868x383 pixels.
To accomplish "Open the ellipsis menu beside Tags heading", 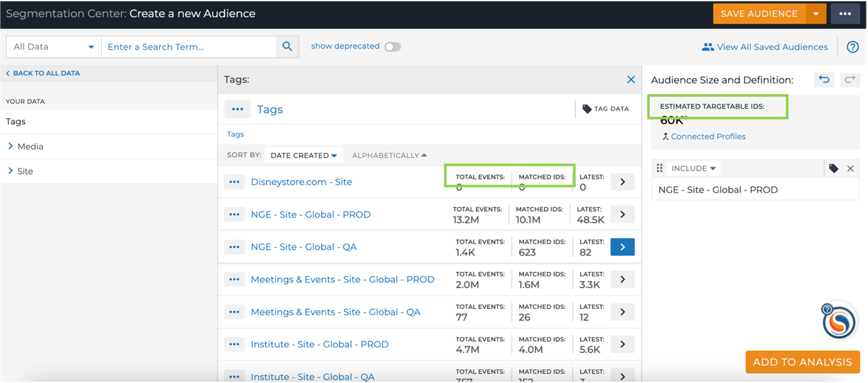I will 237,109.
